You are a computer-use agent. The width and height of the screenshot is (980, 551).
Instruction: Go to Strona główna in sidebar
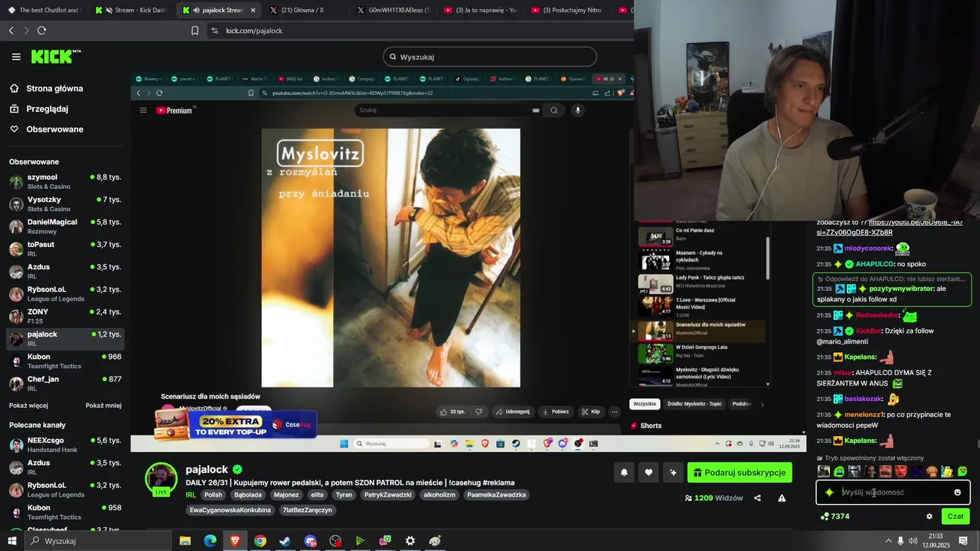click(55, 89)
